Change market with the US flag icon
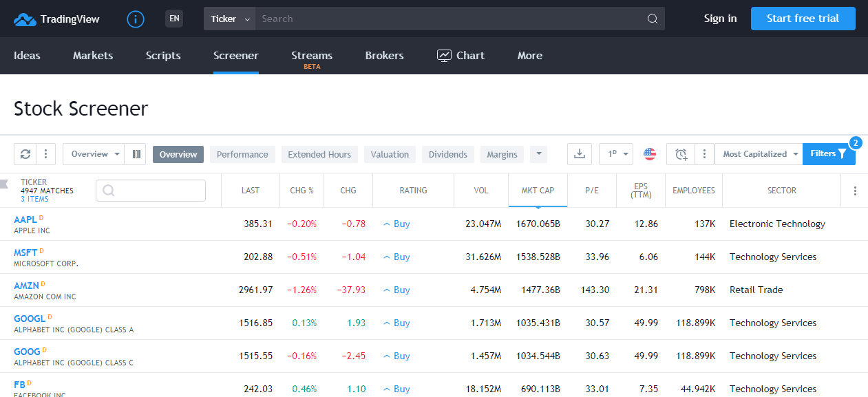Viewport: 868px width, 397px height. tap(650, 154)
